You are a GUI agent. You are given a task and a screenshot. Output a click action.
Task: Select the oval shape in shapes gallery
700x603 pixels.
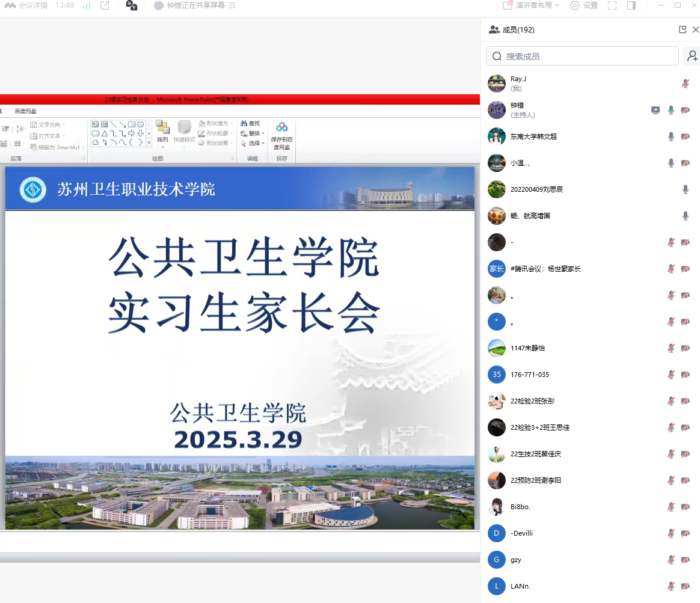click(140, 124)
